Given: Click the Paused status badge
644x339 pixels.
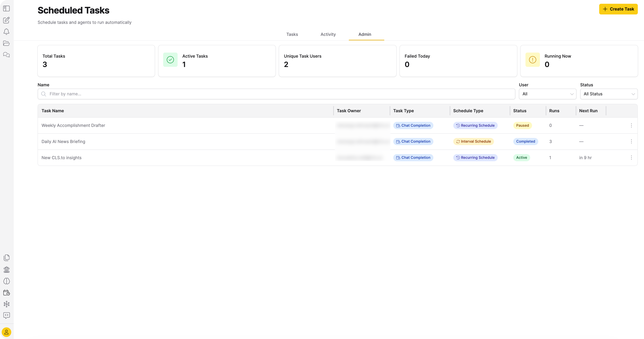Looking at the screenshot, I should pos(522,125).
